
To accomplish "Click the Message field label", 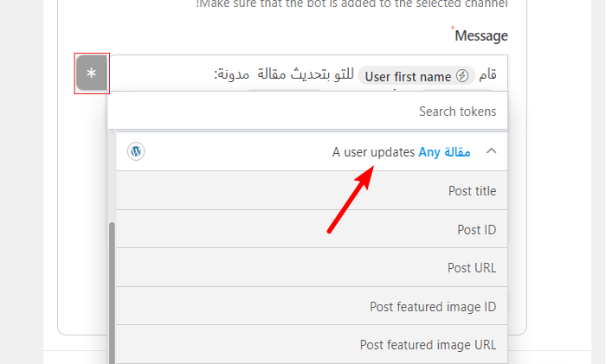I will [480, 35].
